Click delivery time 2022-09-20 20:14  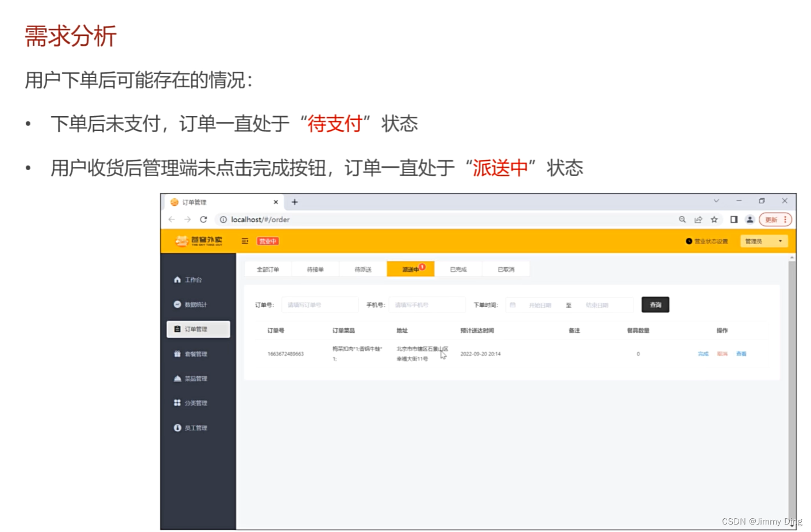[480, 354]
